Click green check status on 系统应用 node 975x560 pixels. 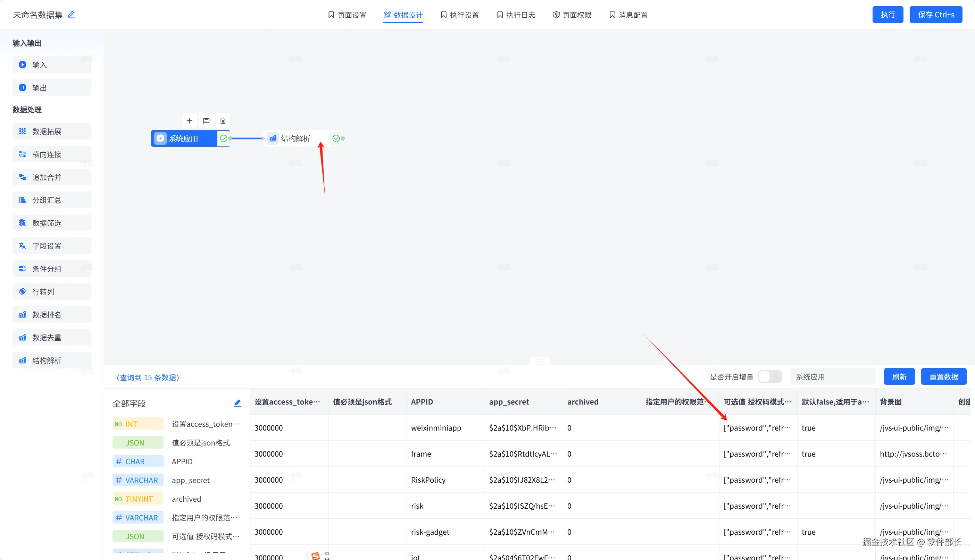click(224, 138)
